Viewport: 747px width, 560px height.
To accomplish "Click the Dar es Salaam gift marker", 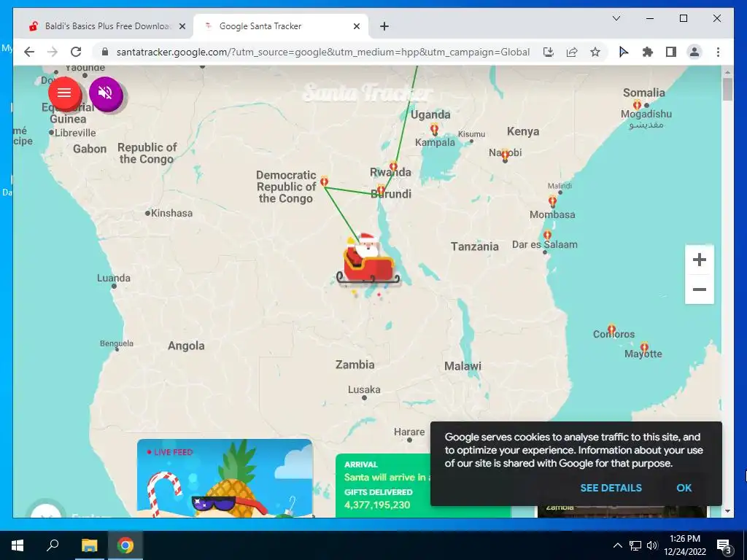I will pos(547,236).
